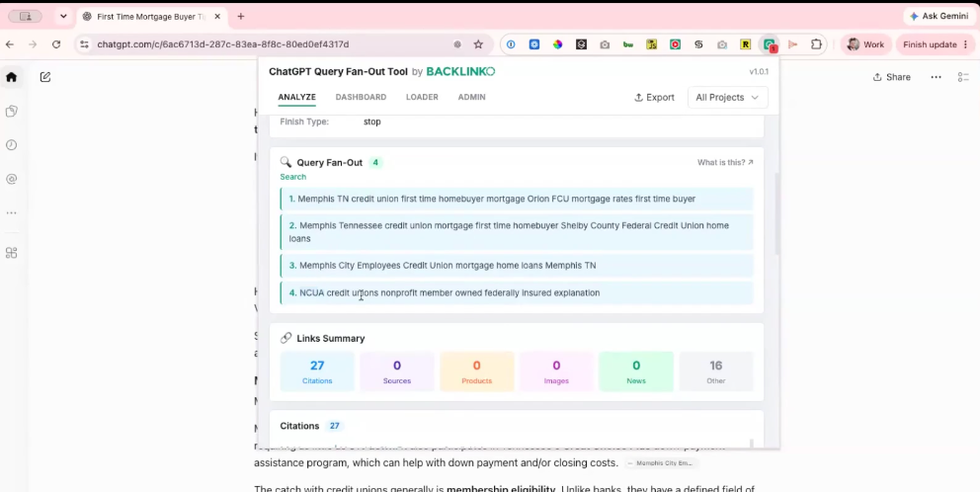Close the First Time Mortgage Buyer tab

click(217, 16)
